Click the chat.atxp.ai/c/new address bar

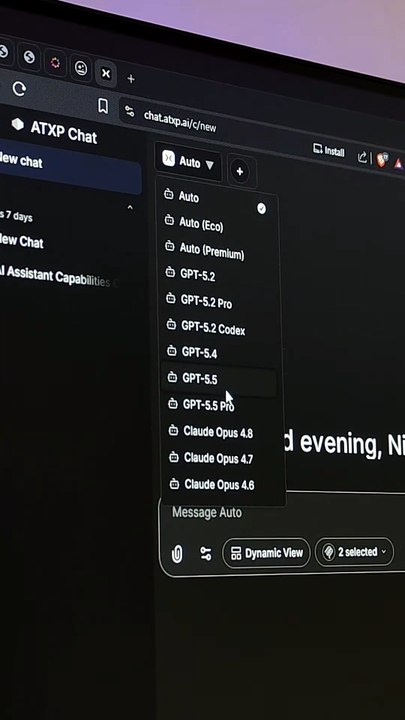180,121
